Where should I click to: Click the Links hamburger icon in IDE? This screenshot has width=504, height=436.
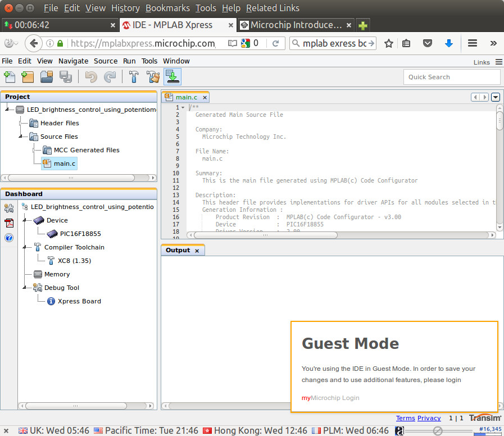[498, 62]
